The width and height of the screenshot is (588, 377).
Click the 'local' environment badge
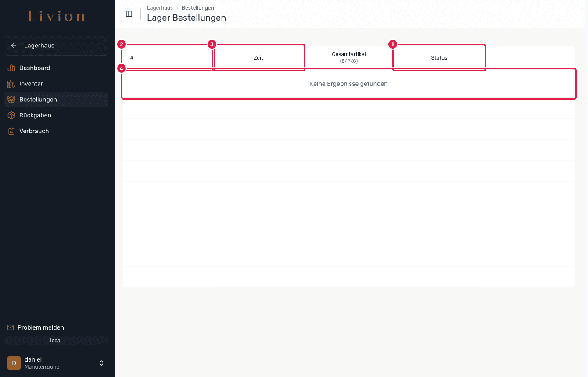pos(56,341)
